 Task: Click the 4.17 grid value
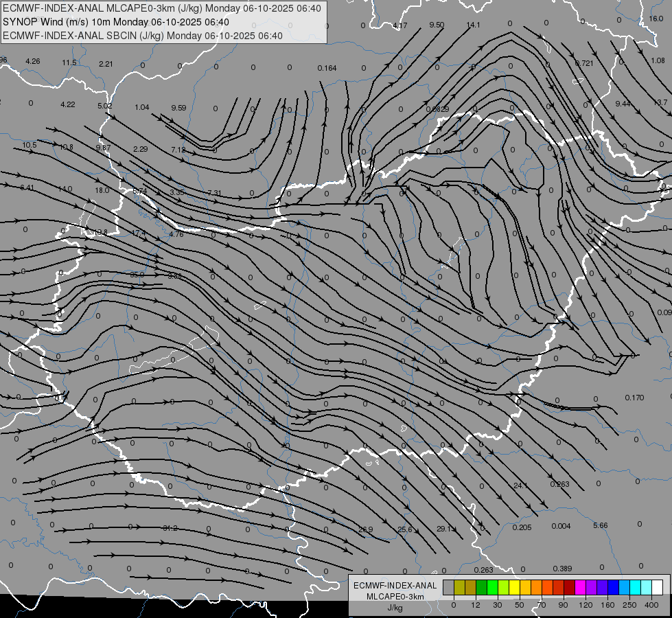pyautogui.click(x=400, y=25)
